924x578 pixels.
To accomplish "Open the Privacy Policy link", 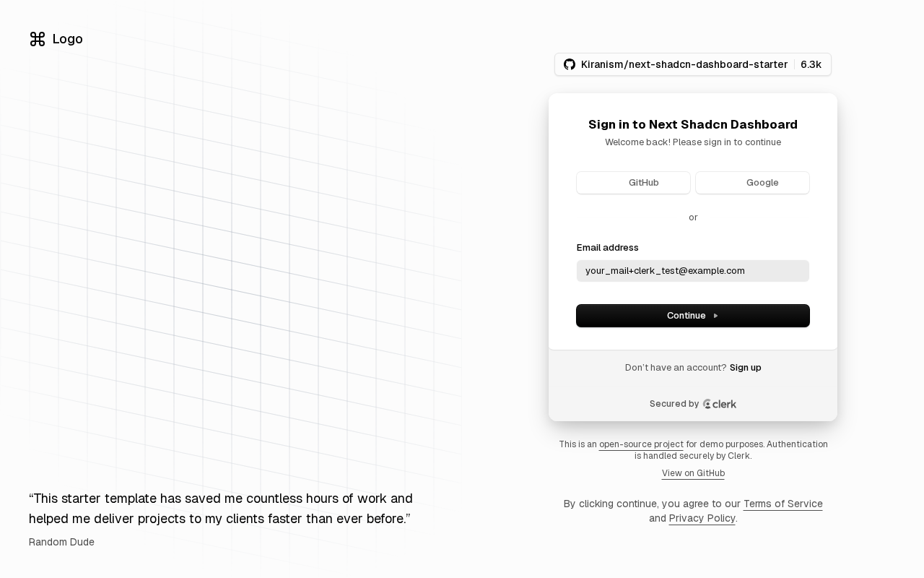I will [x=702, y=518].
